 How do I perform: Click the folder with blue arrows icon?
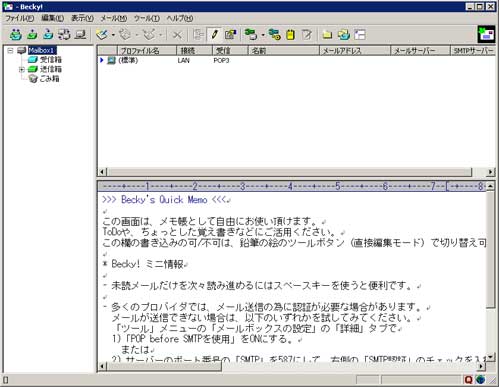(x=344, y=35)
